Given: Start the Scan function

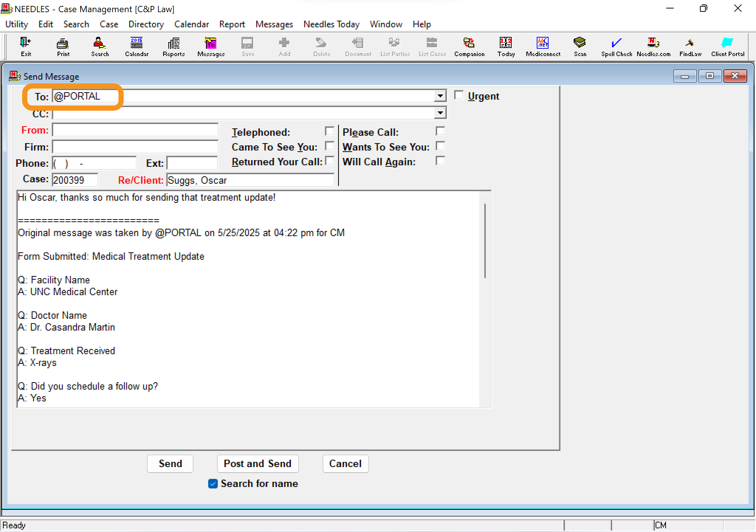Looking at the screenshot, I should pos(580,46).
